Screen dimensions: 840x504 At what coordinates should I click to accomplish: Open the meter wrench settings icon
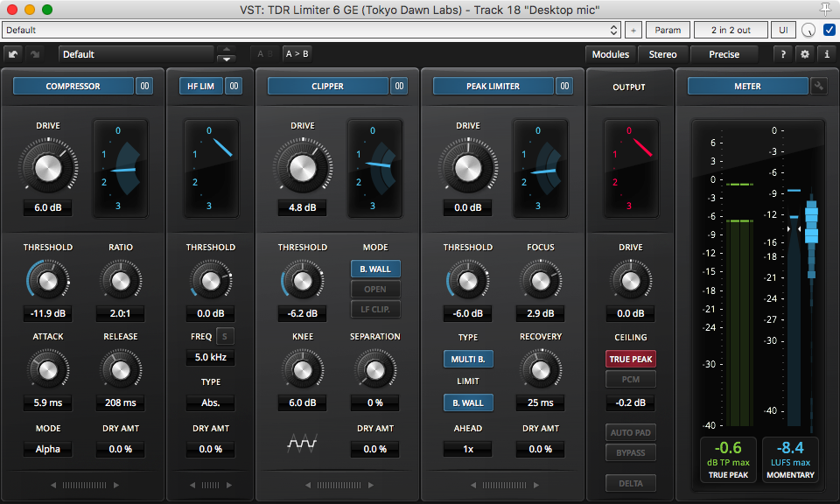(819, 86)
